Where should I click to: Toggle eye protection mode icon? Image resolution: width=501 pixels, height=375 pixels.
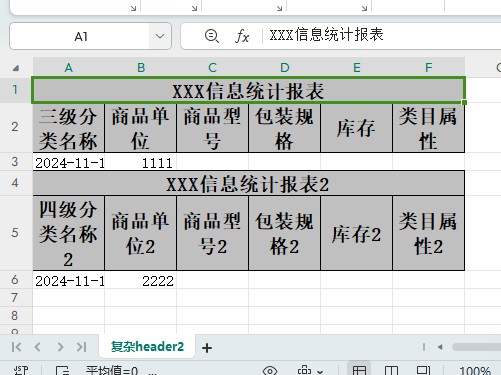(x=270, y=371)
